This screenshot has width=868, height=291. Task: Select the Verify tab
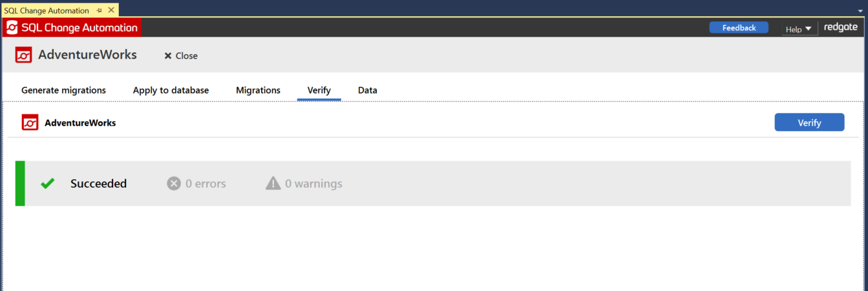tap(319, 90)
